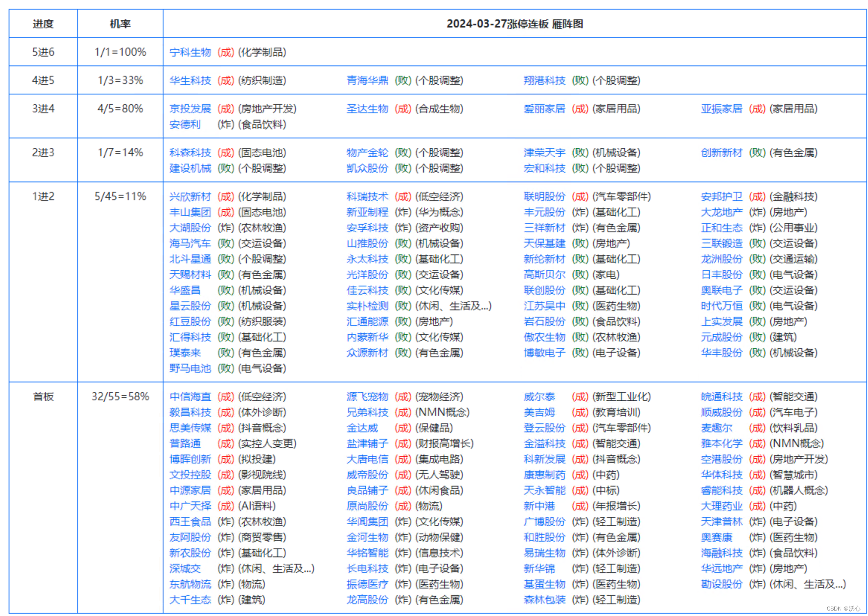Select the 联明股份 link

[x=544, y=197]
